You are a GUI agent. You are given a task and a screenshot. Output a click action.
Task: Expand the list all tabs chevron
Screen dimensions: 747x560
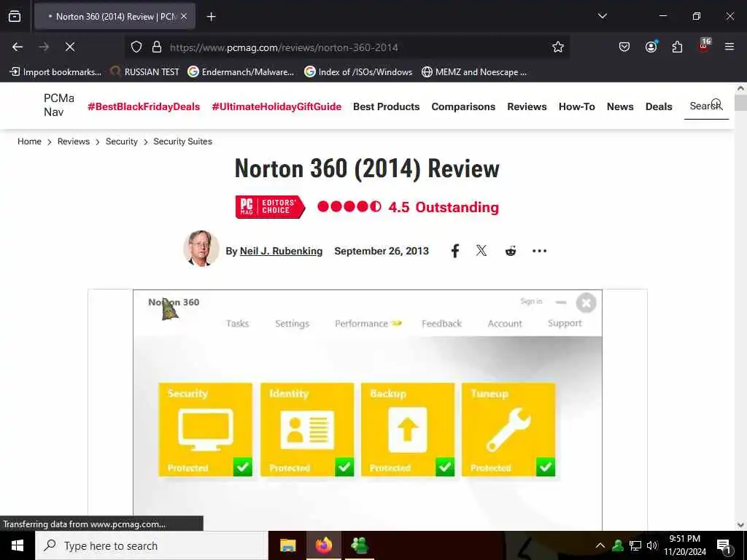pyautogui.click(x=602, y=16)
